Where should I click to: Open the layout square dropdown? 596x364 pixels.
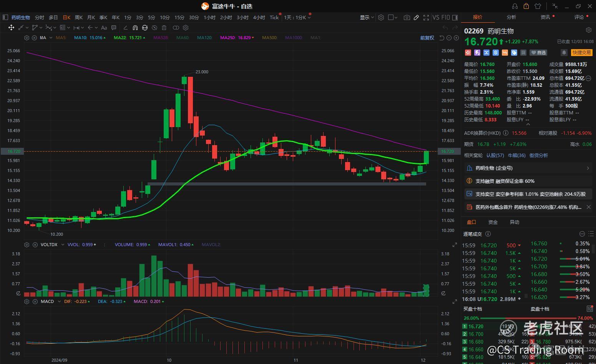(x=393, y=17)
